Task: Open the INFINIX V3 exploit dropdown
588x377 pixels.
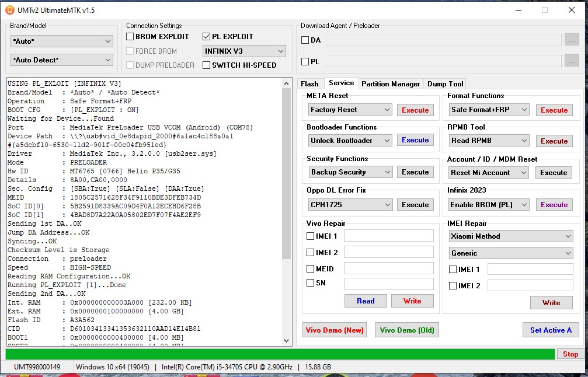Action: click(x=244, y=51)
